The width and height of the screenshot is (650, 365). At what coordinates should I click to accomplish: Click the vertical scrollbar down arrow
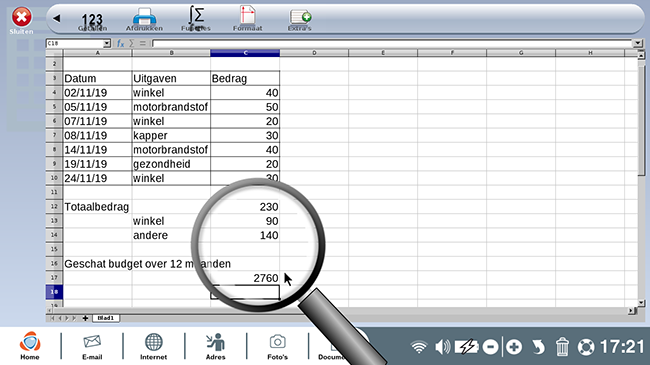(x=641, y=303)
